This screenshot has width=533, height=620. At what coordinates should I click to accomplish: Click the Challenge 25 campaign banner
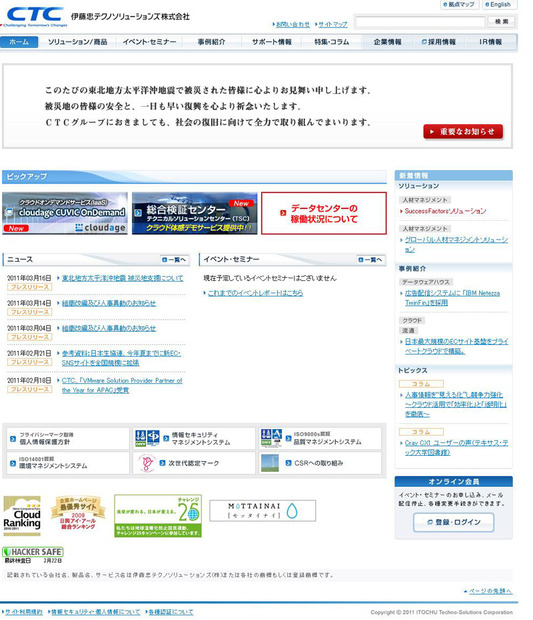coord(158,516)
